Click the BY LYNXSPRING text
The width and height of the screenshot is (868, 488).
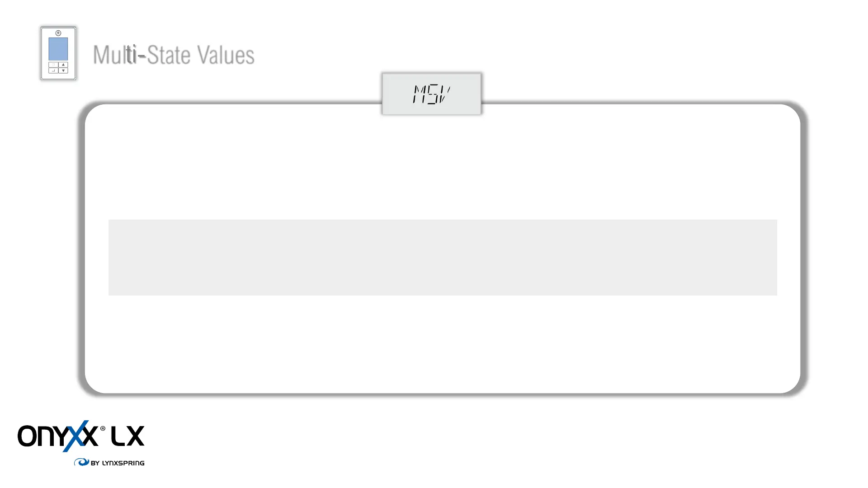coord(118,463)
